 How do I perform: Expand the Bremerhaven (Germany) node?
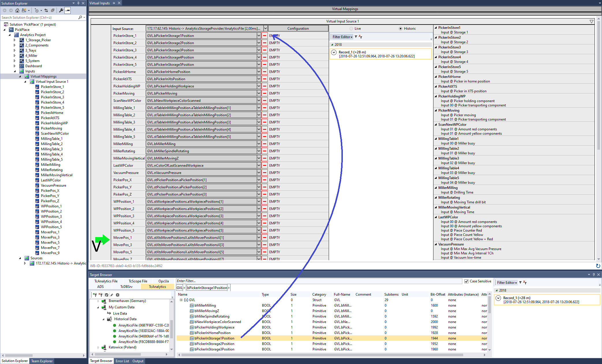(x=98, y=301)
